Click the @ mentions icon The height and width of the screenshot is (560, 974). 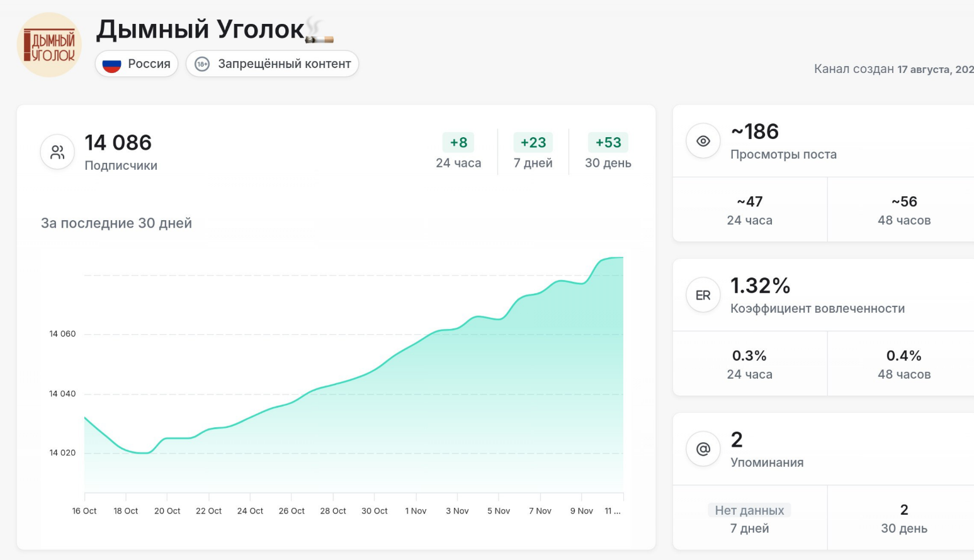[x=703, y=449]
